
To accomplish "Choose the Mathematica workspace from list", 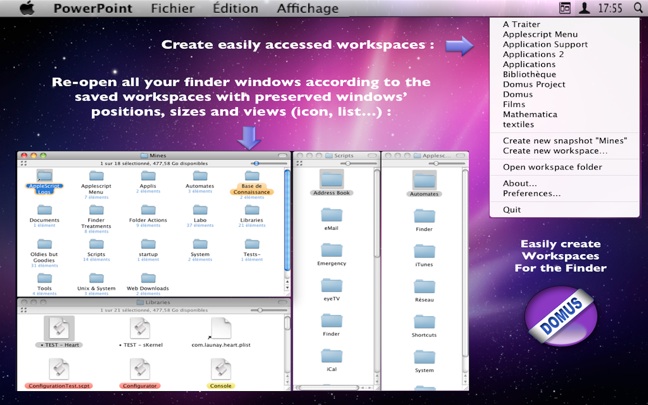I will pos(532,115).
